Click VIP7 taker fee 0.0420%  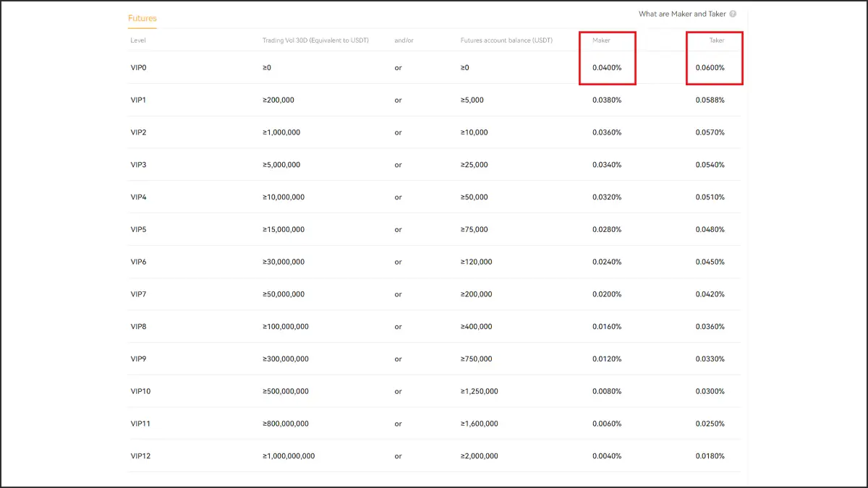point(710,294)
